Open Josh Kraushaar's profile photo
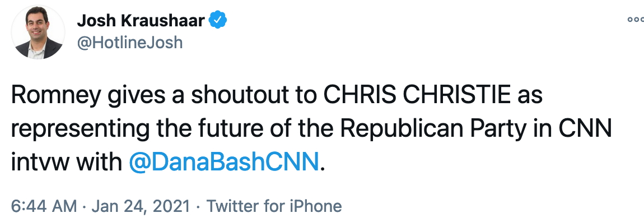Viewport: 644px width, 222px height. pos(38,32)
